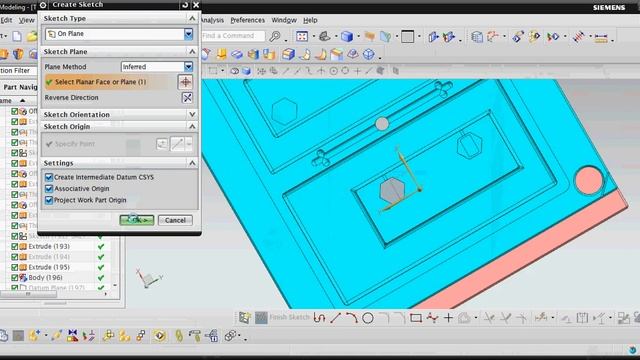Select the Profile curve tool in sketch toolbar

319,318
